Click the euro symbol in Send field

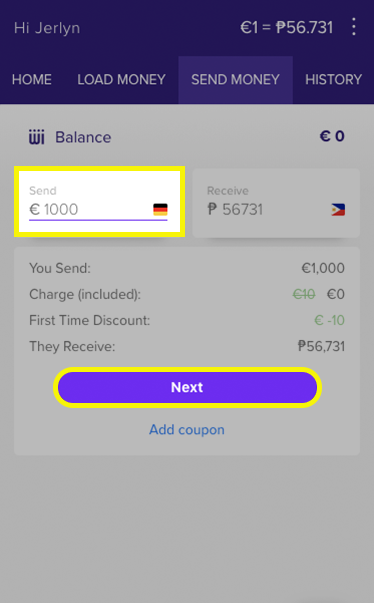tap(35, 210)
